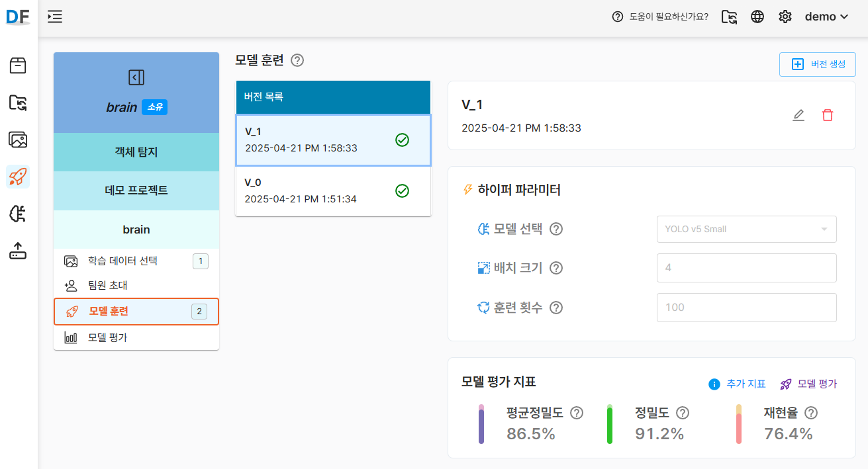
Task: Open the brain model sidebar icon
Action: pyautogui.click(x=18, y=214)
